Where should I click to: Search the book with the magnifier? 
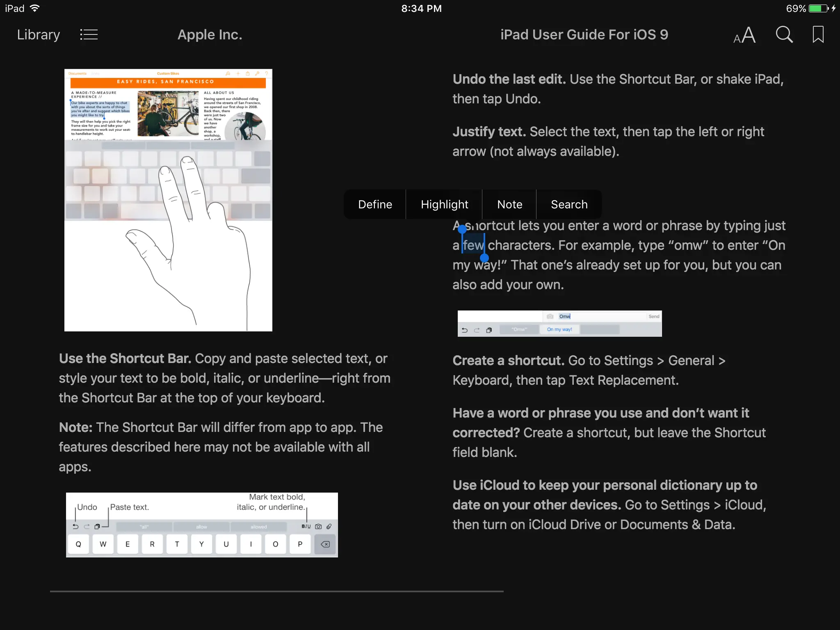(784, 34)
